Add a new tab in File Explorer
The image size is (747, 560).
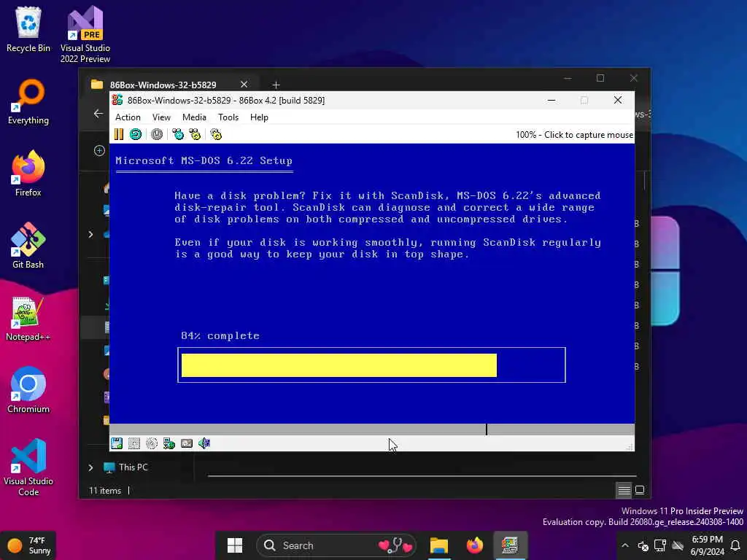[276, 85]
